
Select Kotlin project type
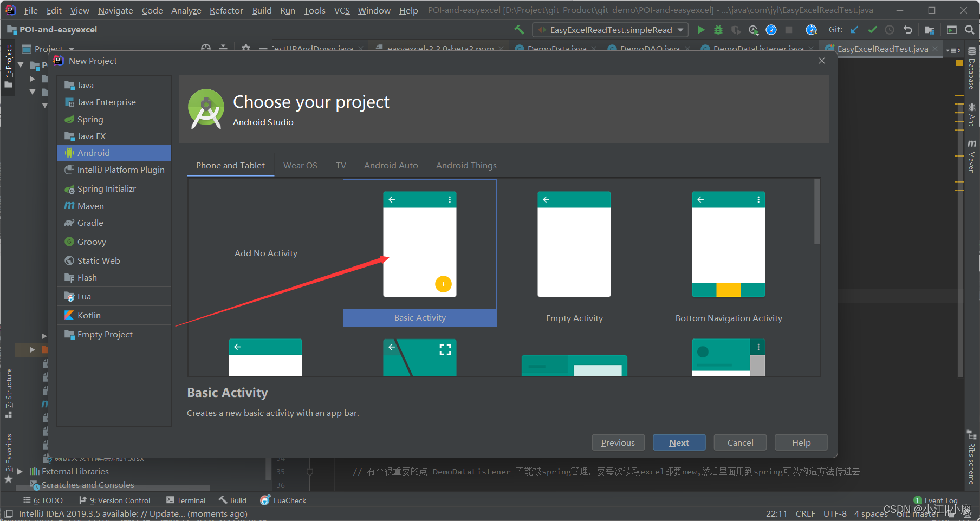pos(114,315)
